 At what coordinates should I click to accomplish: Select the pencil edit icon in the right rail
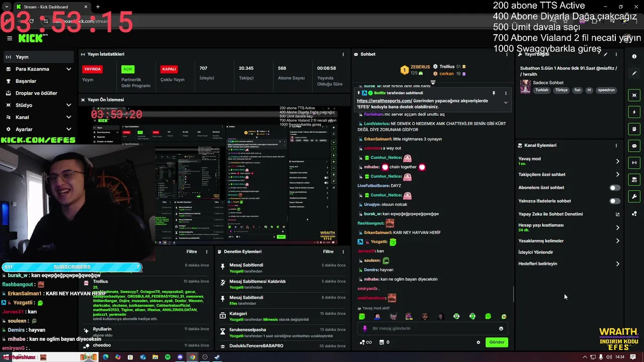(634, 73)
